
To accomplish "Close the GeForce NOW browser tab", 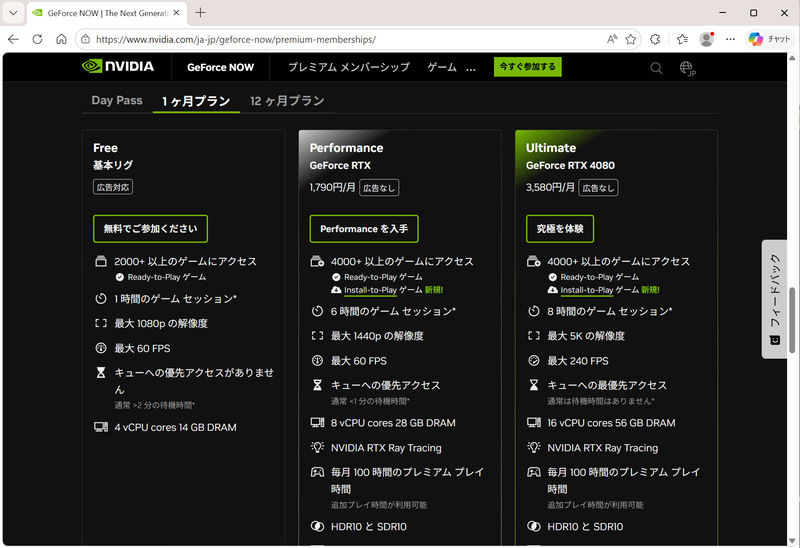I will [x=176, y=13].
